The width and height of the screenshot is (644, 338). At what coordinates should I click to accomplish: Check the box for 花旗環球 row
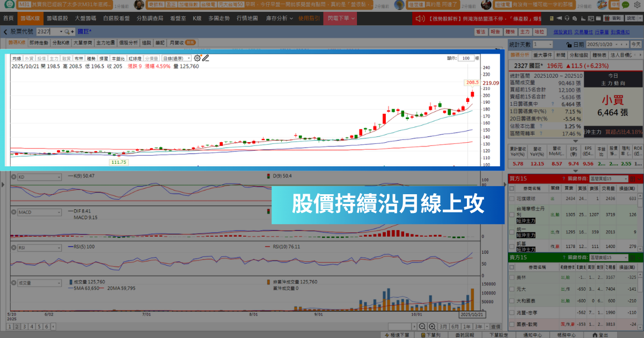click(x=512, y=199)
